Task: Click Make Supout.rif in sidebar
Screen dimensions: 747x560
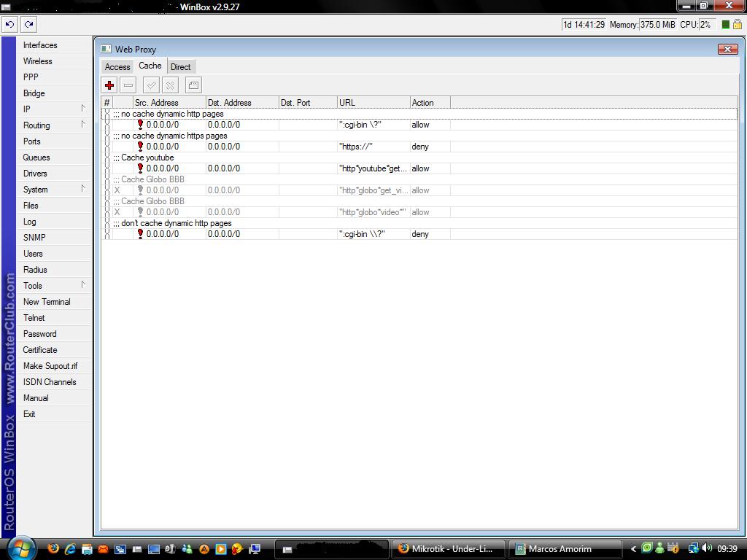Action: (54, 366)
